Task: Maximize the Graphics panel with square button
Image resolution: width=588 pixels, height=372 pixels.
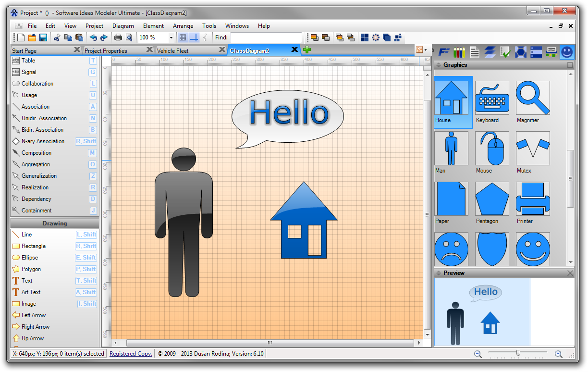Action: pos(570,65)
